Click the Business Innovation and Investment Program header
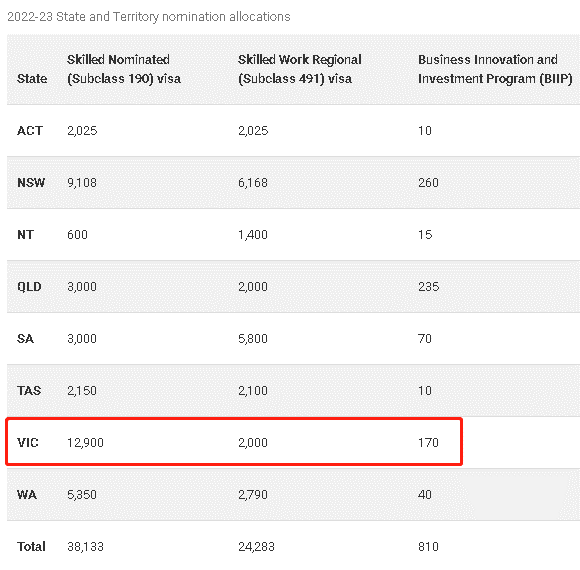 click(495, 69)
